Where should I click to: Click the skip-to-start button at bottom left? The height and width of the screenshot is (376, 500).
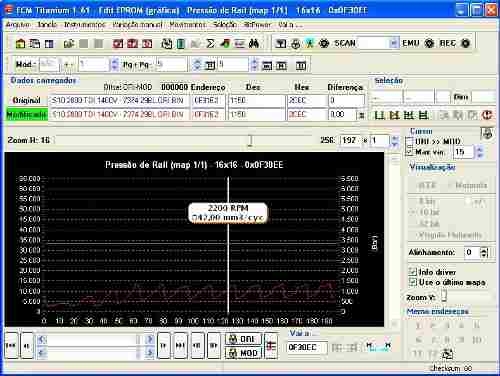coord(11,345)
